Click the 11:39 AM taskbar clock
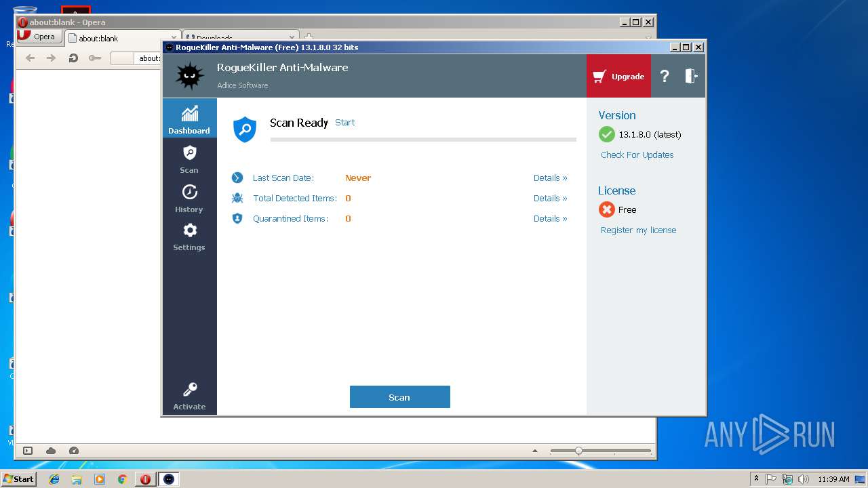The height and width of the screenshot is (488, 868). point(833,479)
